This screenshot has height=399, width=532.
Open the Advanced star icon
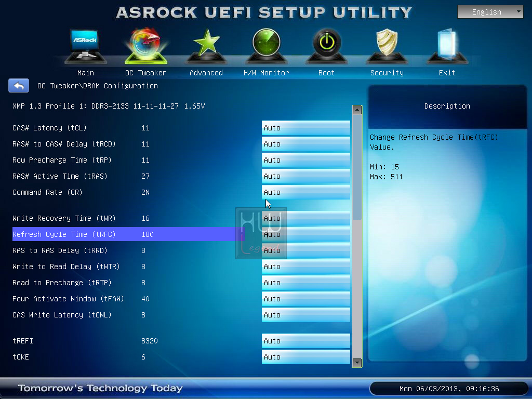coord(206,46)
